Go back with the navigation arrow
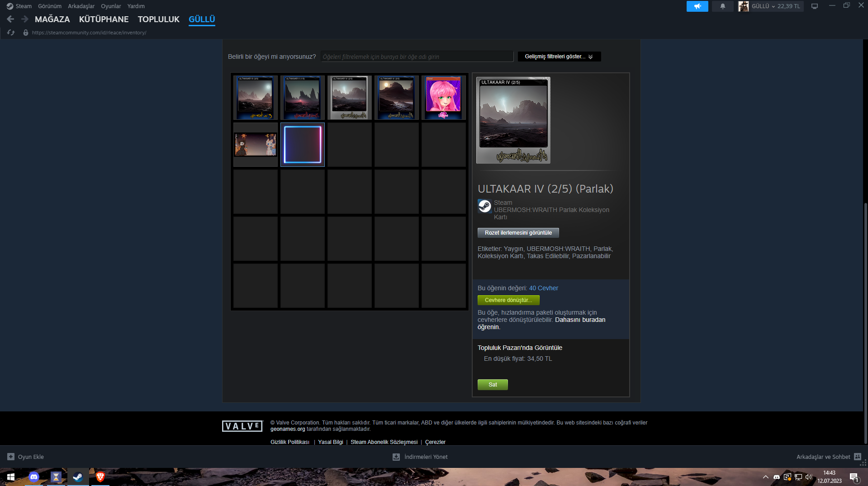 click(x=10, y=19)
